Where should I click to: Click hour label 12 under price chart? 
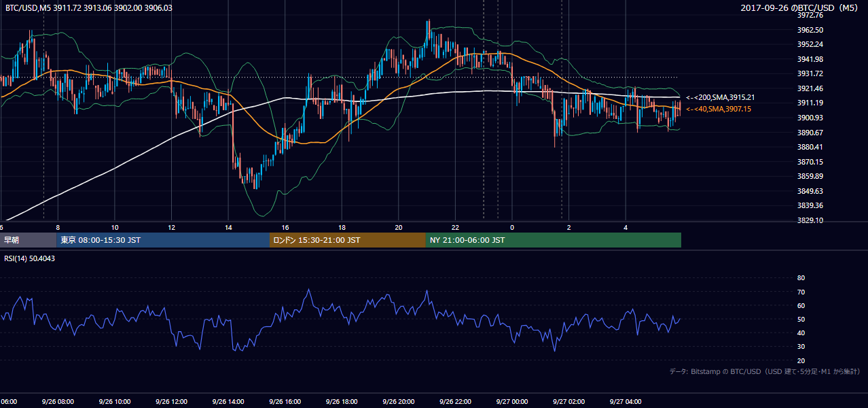click(171, 227)
